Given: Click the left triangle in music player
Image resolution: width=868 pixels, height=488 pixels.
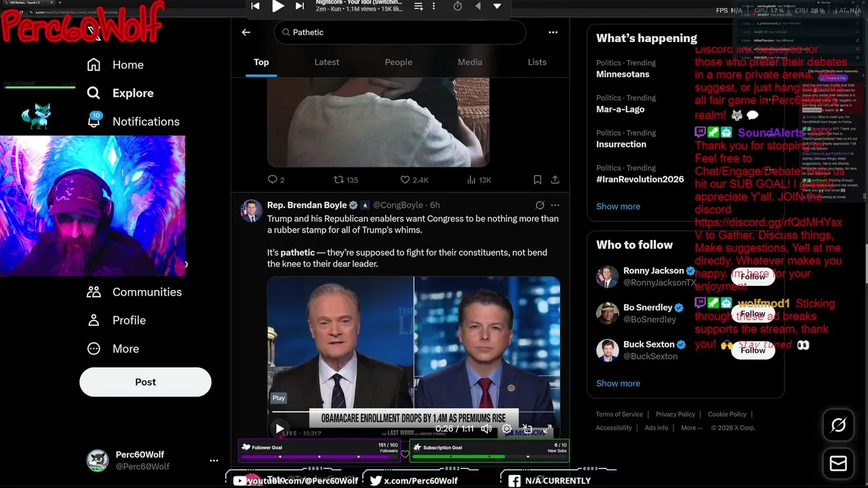Looking at the screenshot, I should [477, 6].
